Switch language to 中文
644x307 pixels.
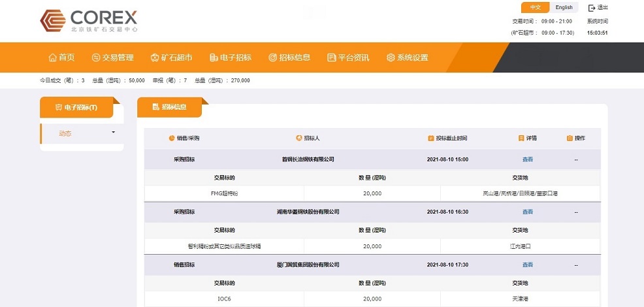click(x=535, y=8)
